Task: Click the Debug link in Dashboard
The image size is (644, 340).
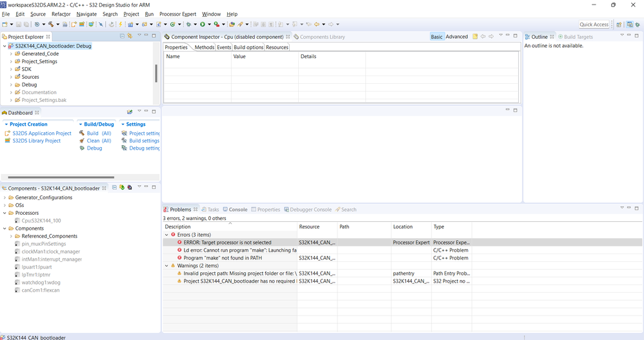Action: point(94,148)
